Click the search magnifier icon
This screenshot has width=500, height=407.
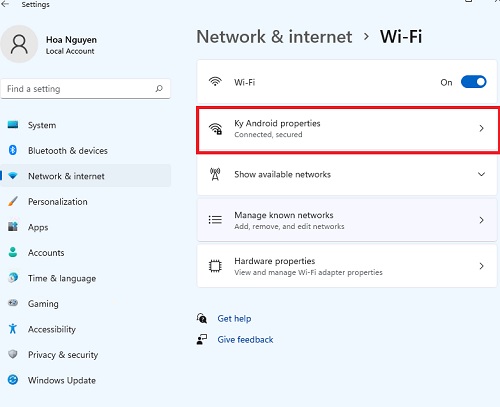pyautogui.click(x=159, y=89)
